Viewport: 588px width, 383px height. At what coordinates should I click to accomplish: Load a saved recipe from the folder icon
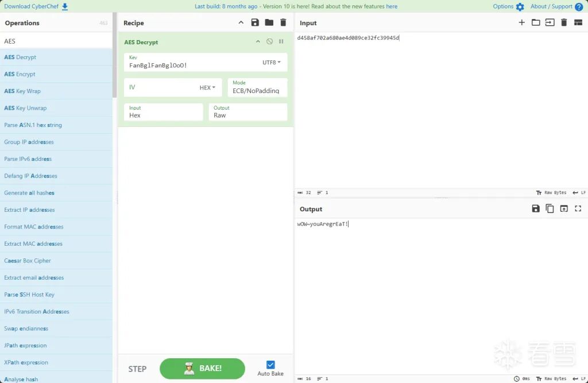pyautogui.click(x=269, y=22)
